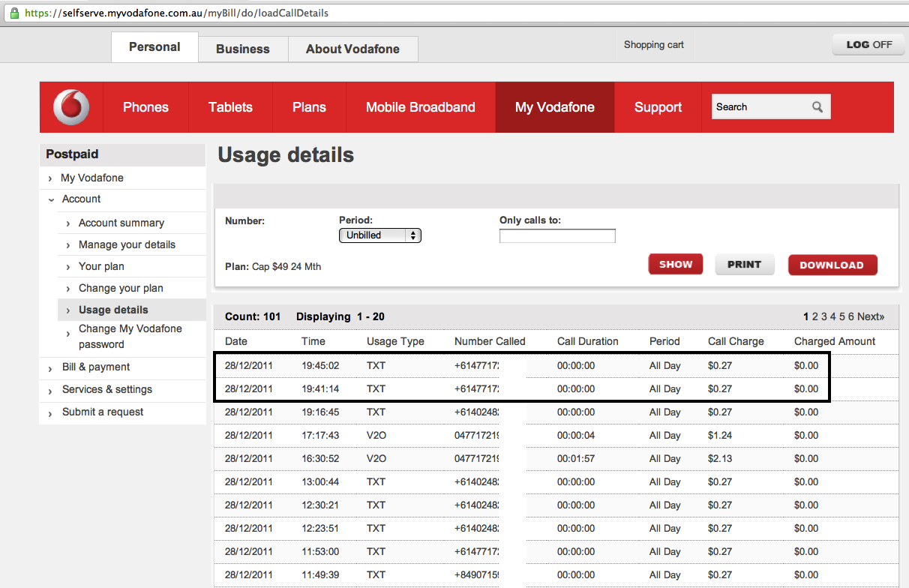Viewport: 909px width, 588px height.
Task: Click the Plan: Cap $49 24 Mth text
Action: 273,267
